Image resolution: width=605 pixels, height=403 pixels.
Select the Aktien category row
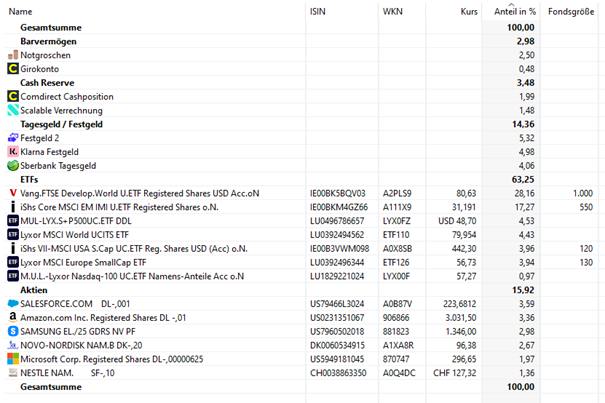pyautogui.click(x=301, y=290)
